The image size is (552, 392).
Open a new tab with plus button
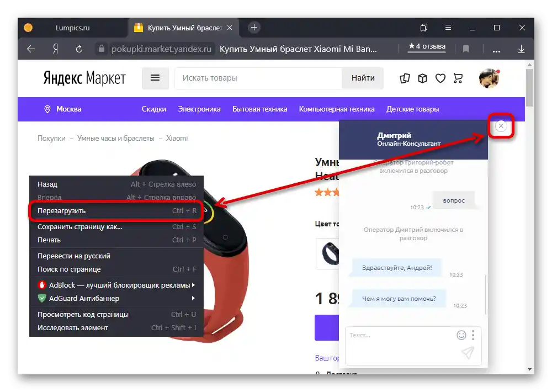click(x=254, y=28)
